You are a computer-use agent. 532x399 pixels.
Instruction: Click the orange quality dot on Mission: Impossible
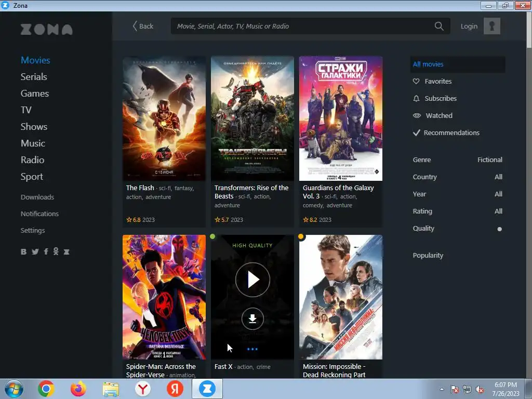pos(301,236)
